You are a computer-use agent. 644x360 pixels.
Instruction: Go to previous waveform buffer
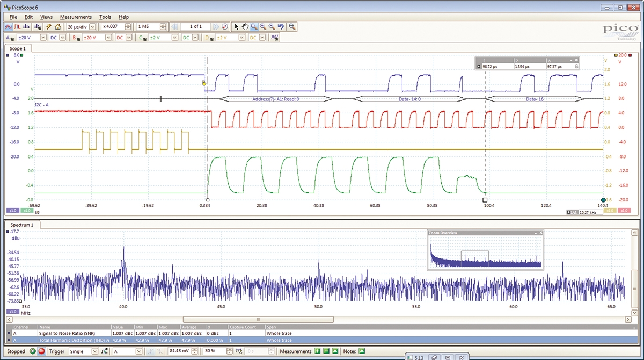click(174, 26)
